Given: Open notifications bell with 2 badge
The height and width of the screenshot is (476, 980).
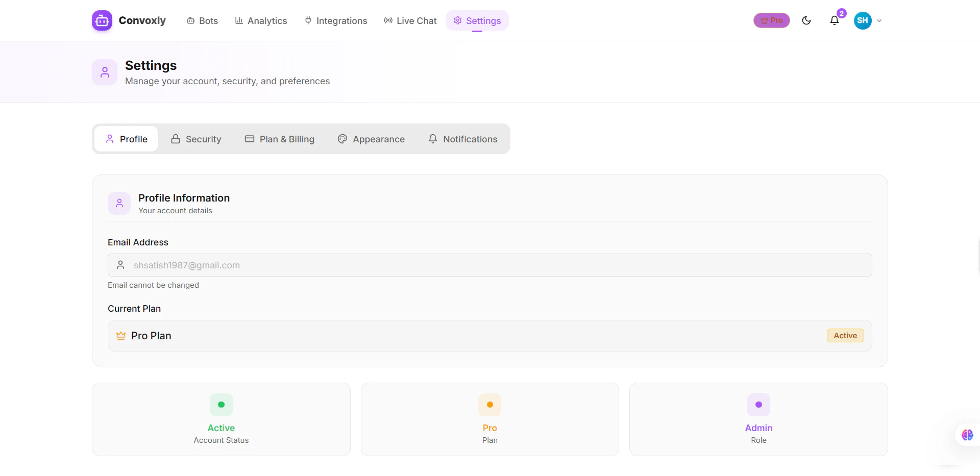Looking at the screenshot, I should (835, 20).
